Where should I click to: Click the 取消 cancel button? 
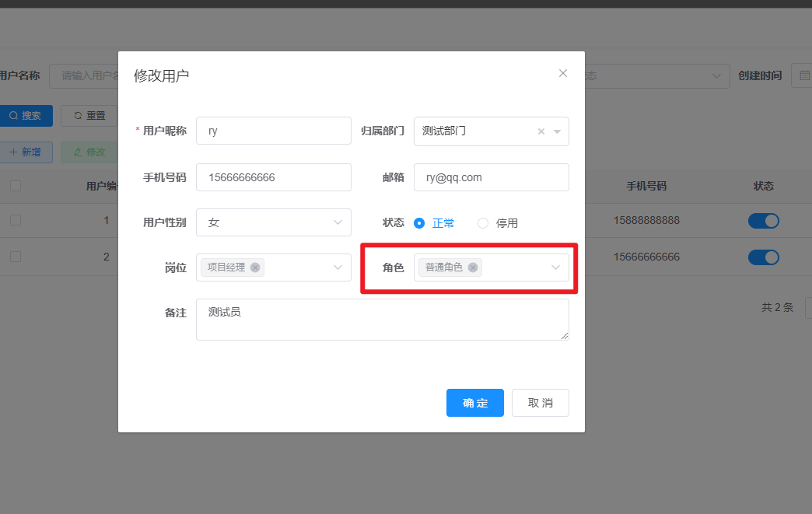(x=540, y=403)
